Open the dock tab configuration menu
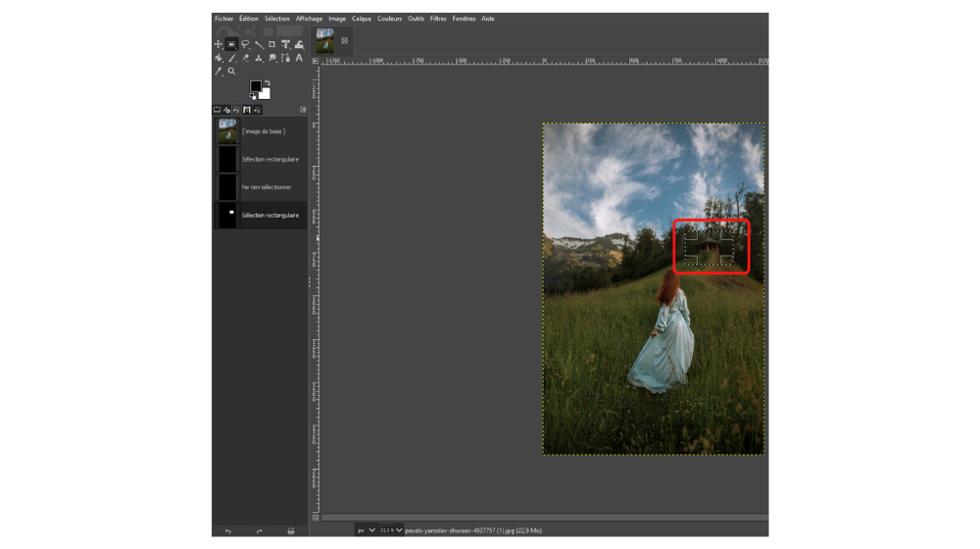980x549 pixels. click(303, 110)
